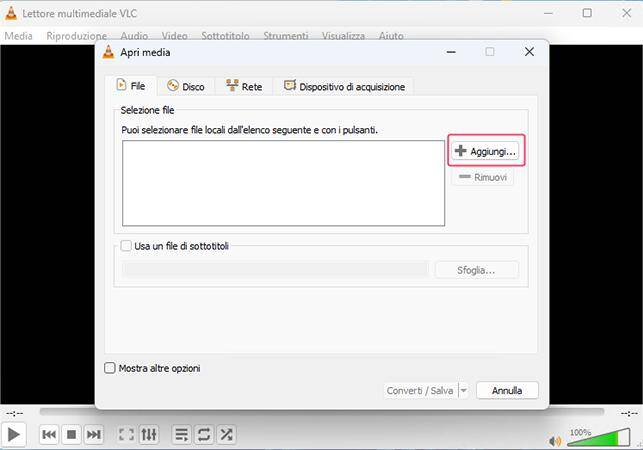Click the Play button in VLC controls
643x450 pixels.
pyautogui.click(x=13, y=434)
